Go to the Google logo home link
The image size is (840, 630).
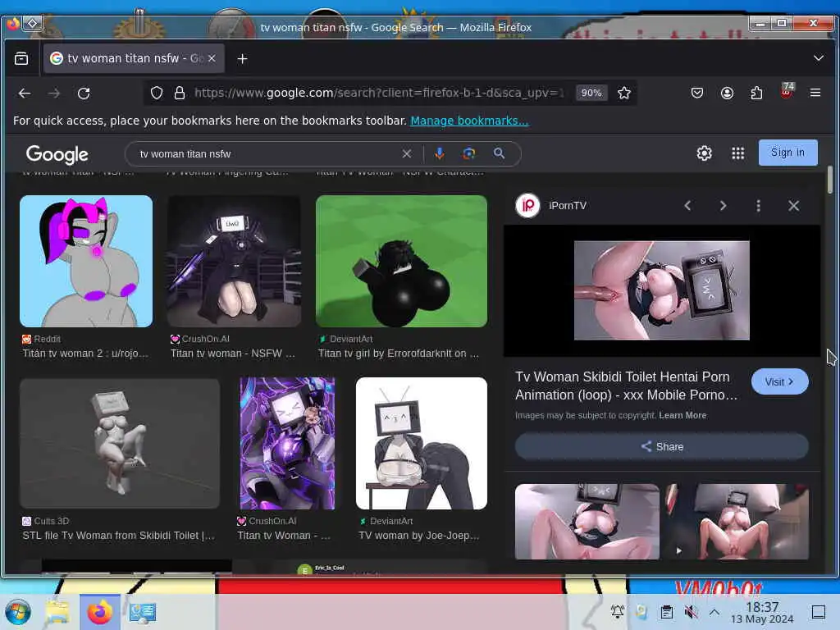(57, 154)
